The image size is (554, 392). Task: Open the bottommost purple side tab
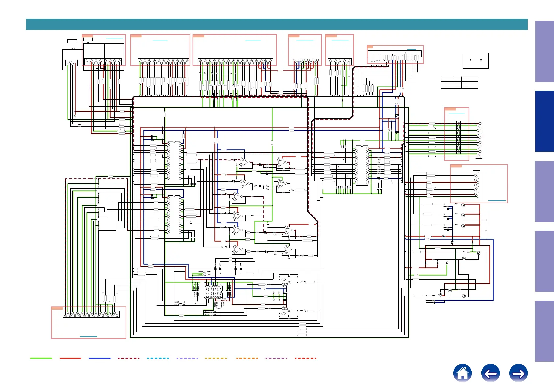[544, 331]
